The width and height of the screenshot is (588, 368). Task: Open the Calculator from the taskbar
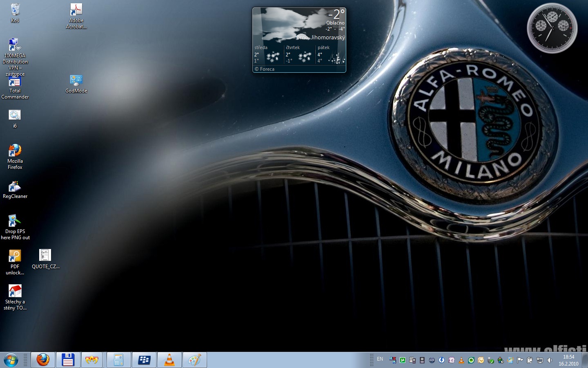point(118,360)
